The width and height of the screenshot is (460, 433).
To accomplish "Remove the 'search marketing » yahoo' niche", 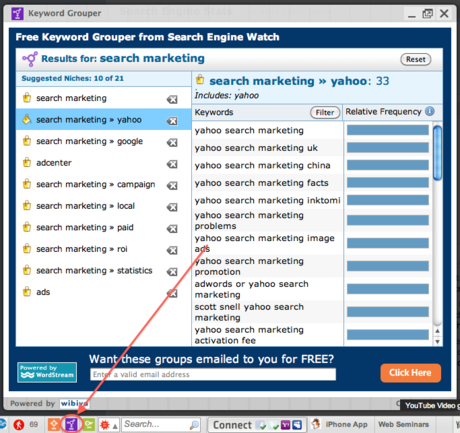I will (x=172, y=121).
